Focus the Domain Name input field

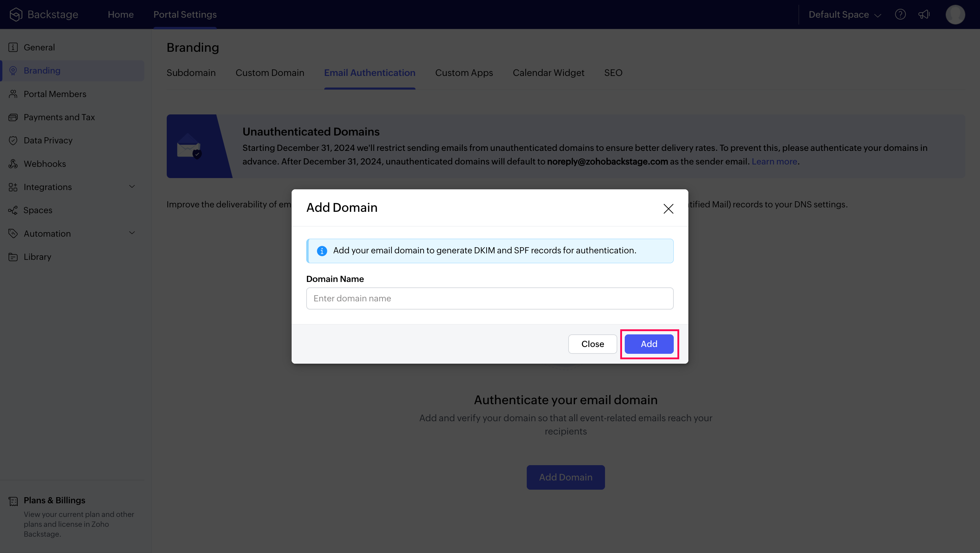click(490, 298)
